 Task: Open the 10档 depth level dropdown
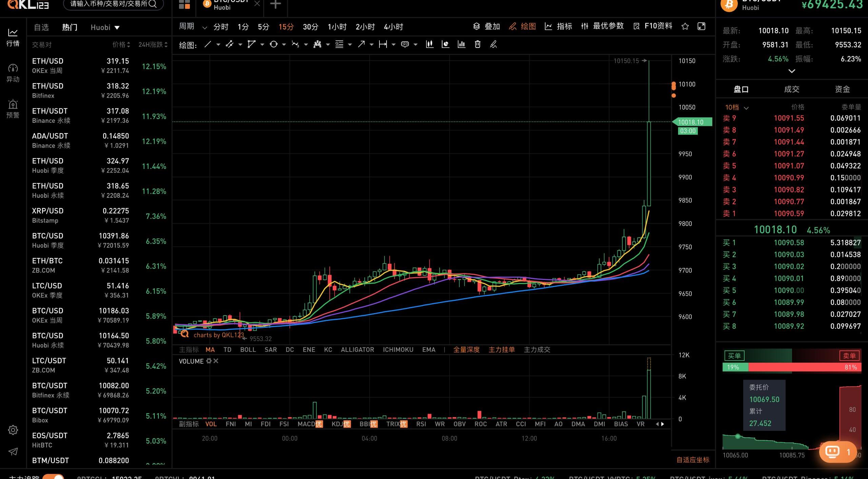click(x=736, y=107)
